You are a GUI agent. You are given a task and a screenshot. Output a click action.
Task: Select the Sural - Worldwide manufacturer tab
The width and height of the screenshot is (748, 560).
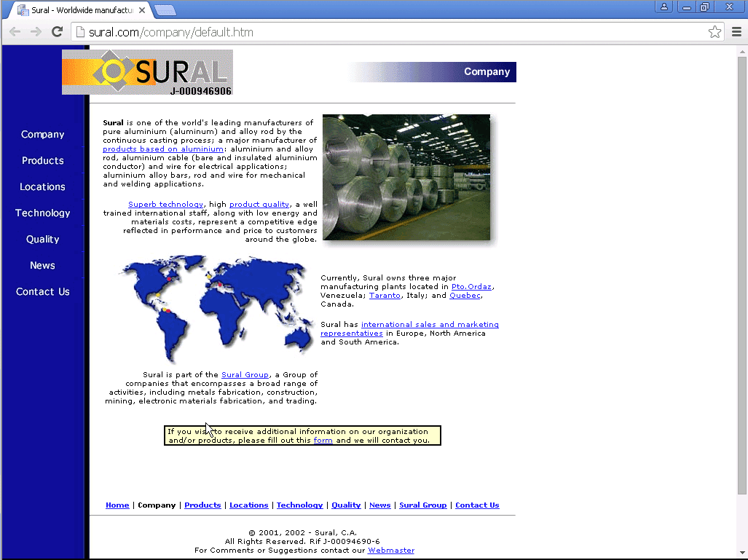point(81,10)
